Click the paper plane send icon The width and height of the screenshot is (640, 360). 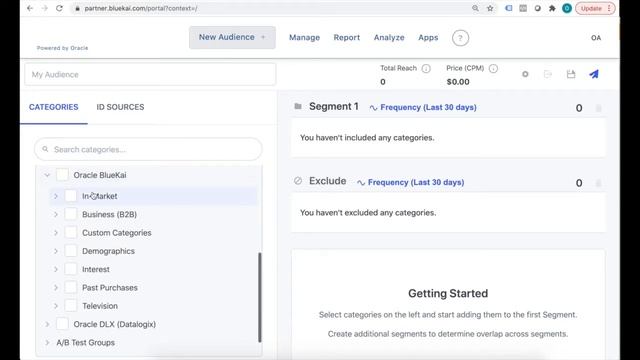tap(594, 74)
